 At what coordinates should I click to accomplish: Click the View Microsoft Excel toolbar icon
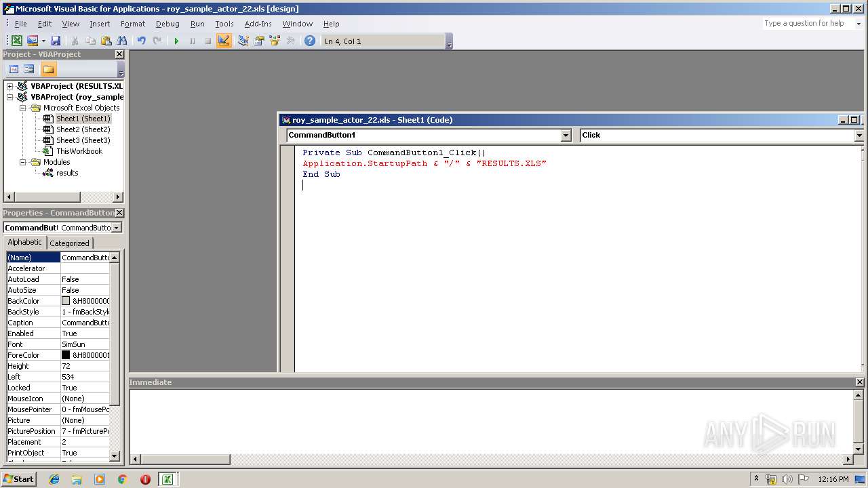(16, 41)
